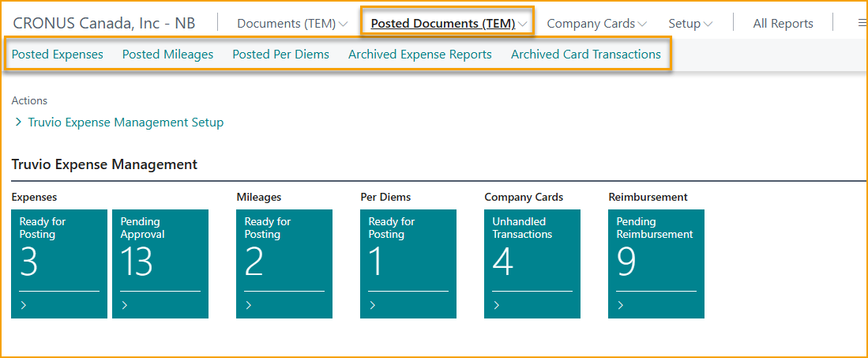The height and width of the screenshot is (358, 868).
Task: Open the Company Cards dropdown menu
Action: (596, 24)
